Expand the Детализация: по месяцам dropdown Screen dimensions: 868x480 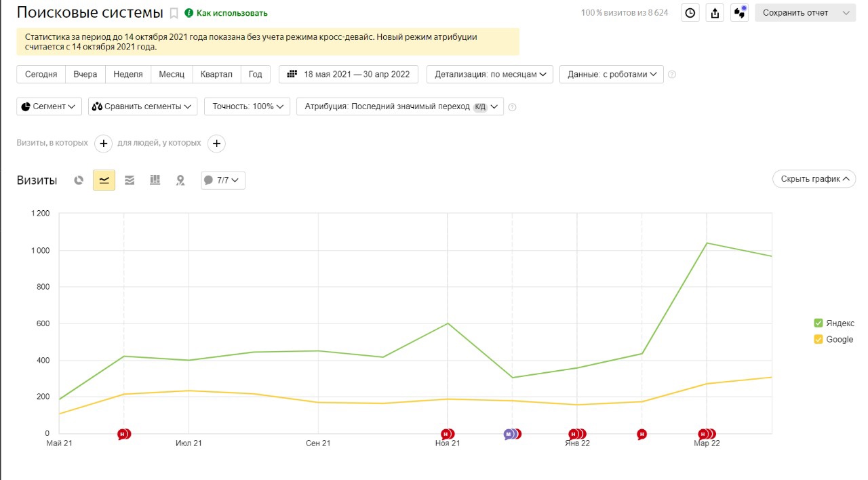point(490,75)
